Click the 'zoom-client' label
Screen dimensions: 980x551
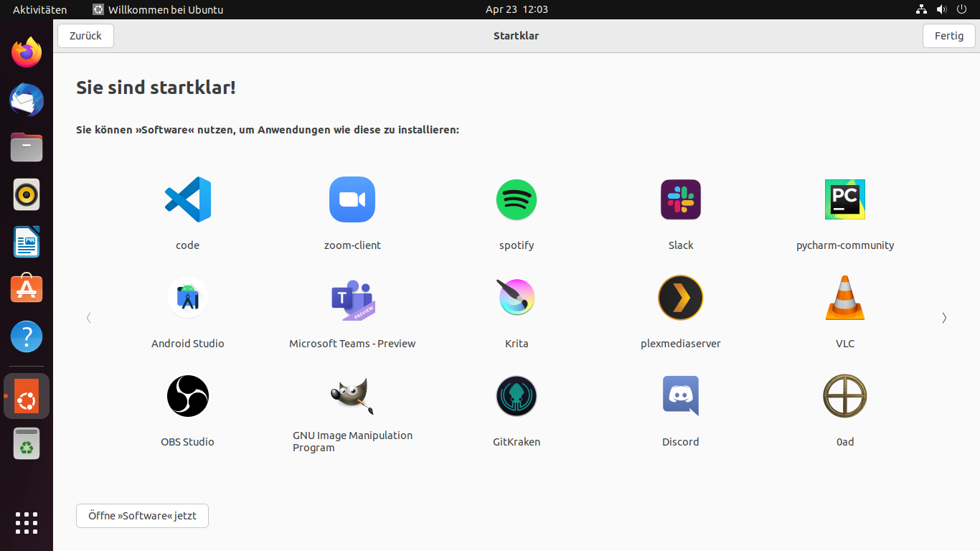352,245
